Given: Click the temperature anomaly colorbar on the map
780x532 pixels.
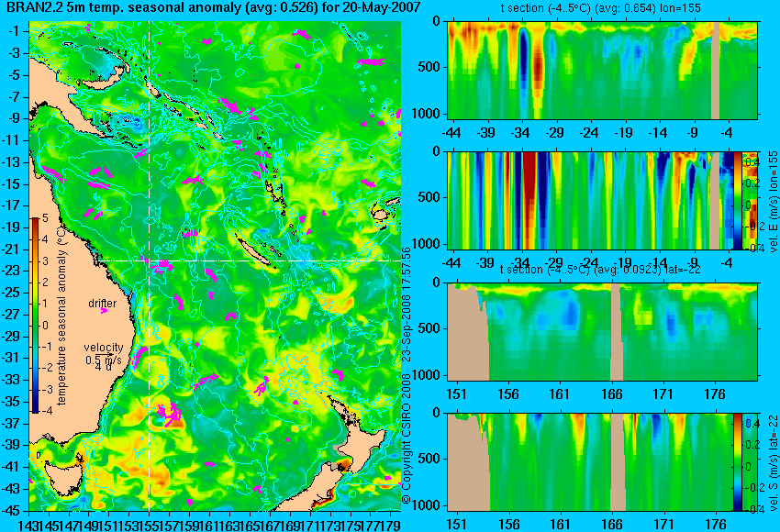Looking at the screenshot, I should point(35,316).
